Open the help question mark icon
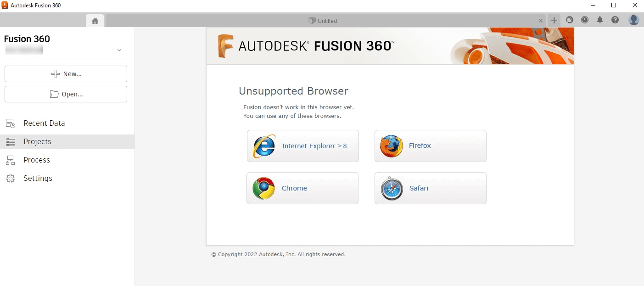Screen dimensions: 644x286 tap(615, 20)
